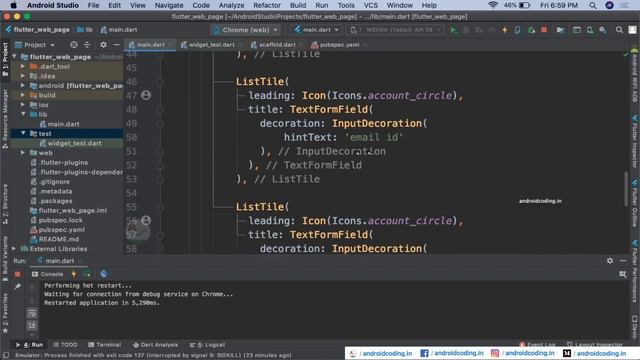Screen dimensions: 640x360
Task: Pin the Run tab with pin icon
Action: click(x=18, y=287)
